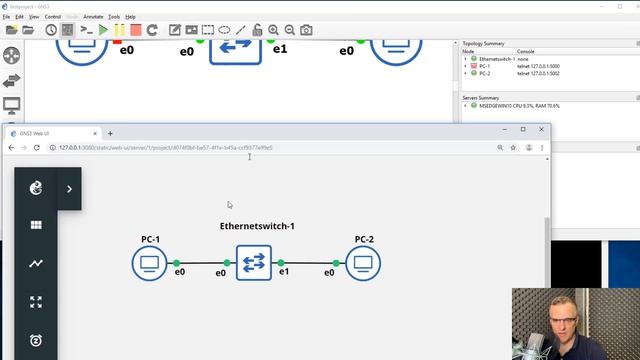
Task: Click the GNS3 canvas scroll-up arrow
Action: tap(456, 42)
